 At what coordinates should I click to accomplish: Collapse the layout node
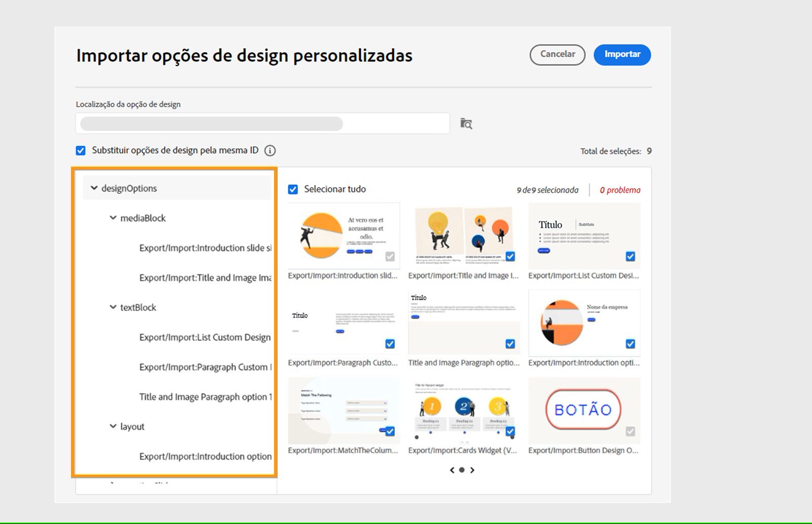112,427
